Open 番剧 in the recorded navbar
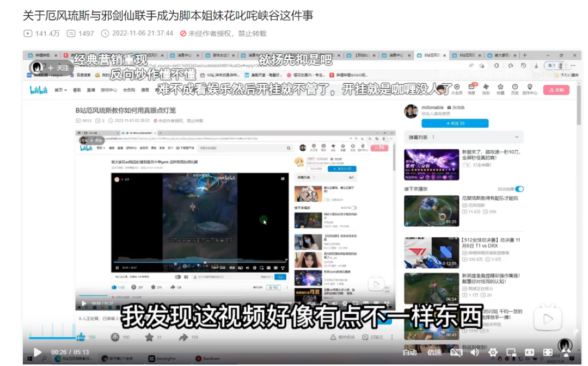Viewport: 588px width, 366px height. 77,90
